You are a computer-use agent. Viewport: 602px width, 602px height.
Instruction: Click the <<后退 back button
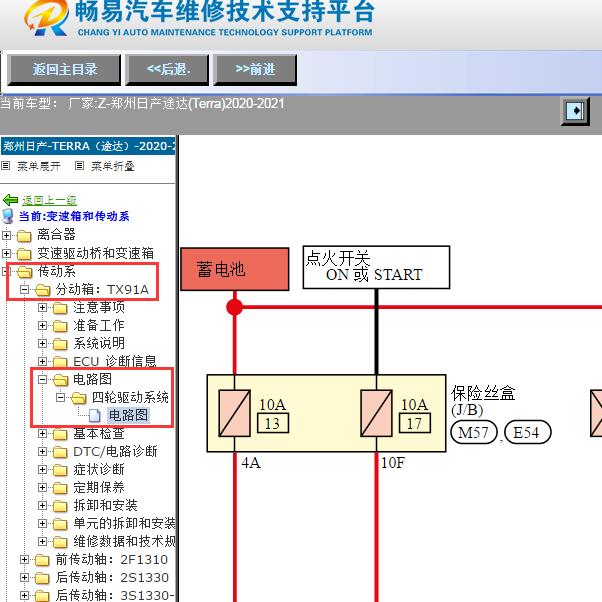click(x=167, y=69)
